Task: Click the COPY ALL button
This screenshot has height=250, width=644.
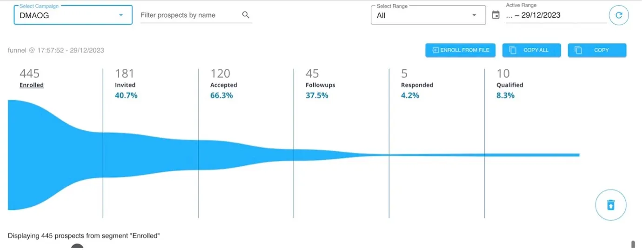Action: [x=531, y=50]
